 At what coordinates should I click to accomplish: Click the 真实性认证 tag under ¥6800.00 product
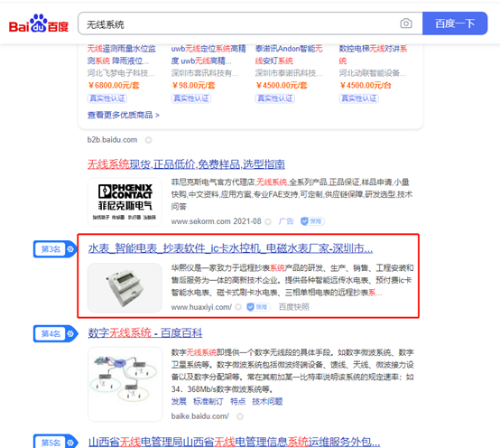107,98
